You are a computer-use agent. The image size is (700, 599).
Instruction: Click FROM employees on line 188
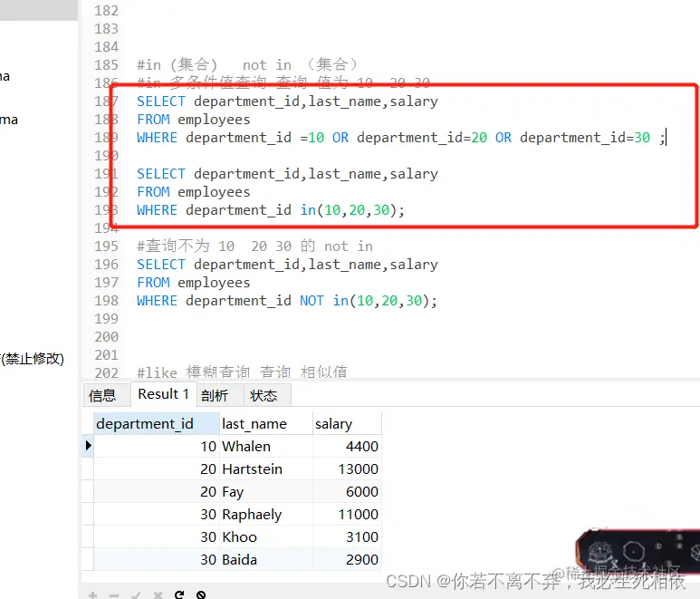click(193, 120)
